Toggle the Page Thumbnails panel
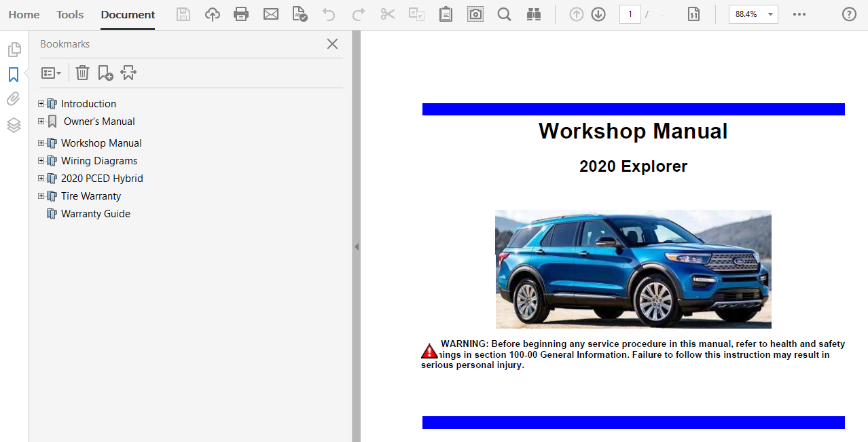Viewport: 868px width, 442px height. [14, 50]
